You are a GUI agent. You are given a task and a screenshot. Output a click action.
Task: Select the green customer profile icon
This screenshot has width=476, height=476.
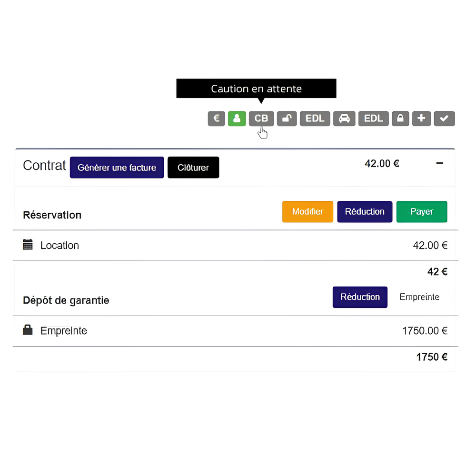pos(237,119)
